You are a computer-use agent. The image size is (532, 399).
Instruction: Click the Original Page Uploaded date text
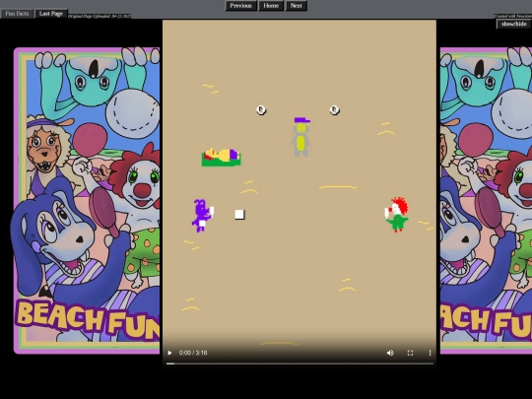tap(100, 16)
